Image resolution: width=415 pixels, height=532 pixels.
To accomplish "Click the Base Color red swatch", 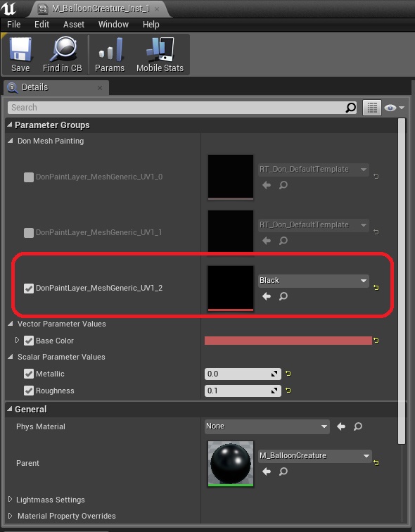I will point(288,341).
